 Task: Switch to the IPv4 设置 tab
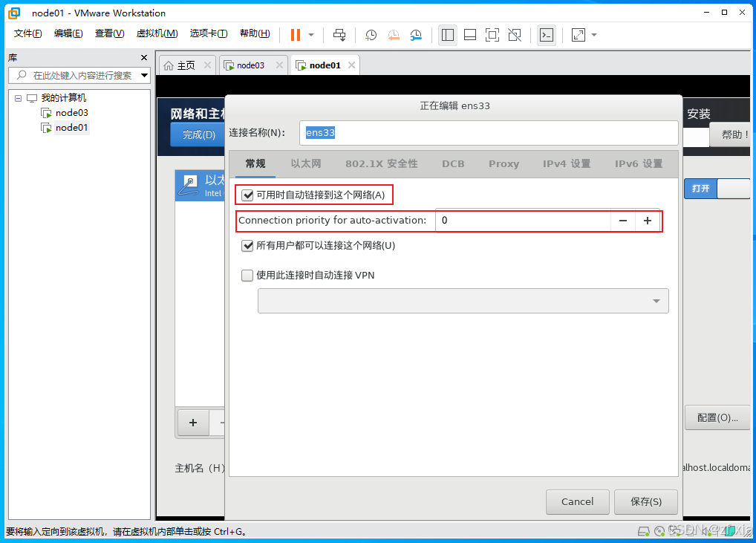click(x=566, y=163)
